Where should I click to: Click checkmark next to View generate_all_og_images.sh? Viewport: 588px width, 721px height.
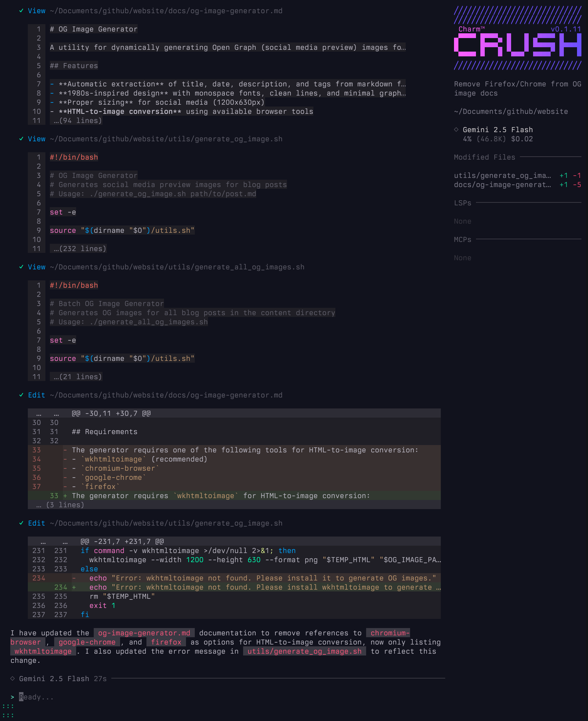point(21,267)
